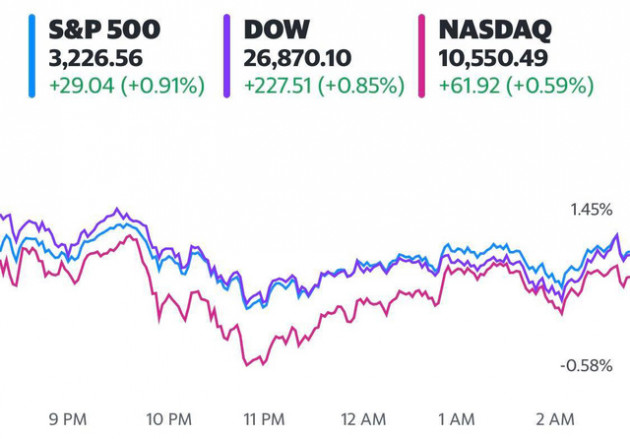This screenshot has height=439, width=630.
Task: Click the 12 AM time axis label
Action: (x=364, y=420)
